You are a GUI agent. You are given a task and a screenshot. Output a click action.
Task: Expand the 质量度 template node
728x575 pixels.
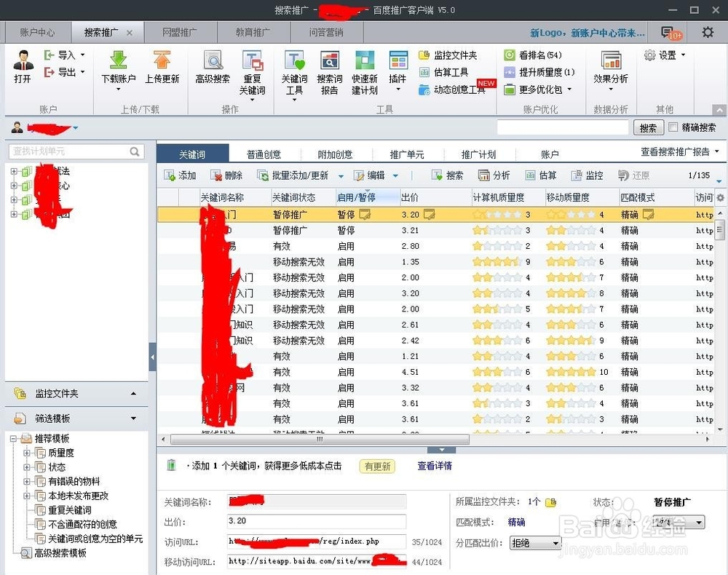tap(27, 453)
